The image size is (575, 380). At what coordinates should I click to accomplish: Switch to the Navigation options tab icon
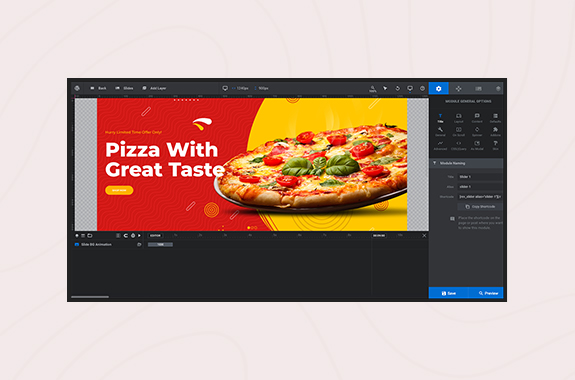(458, 88)
